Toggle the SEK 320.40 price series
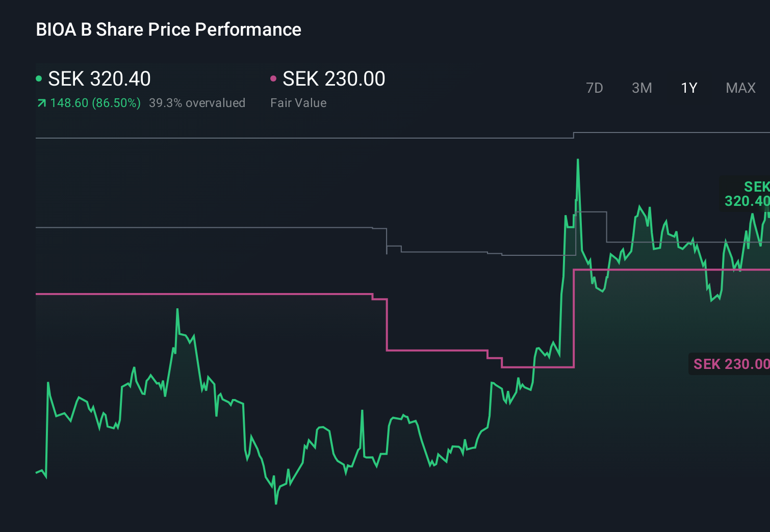Viewport: 770px width, 532px height. pos(98,79)
